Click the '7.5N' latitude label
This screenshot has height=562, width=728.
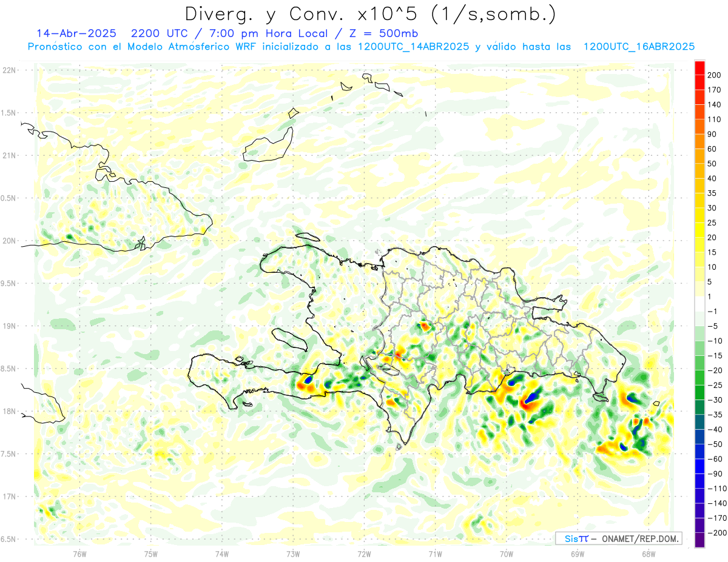tap(8, 453)
